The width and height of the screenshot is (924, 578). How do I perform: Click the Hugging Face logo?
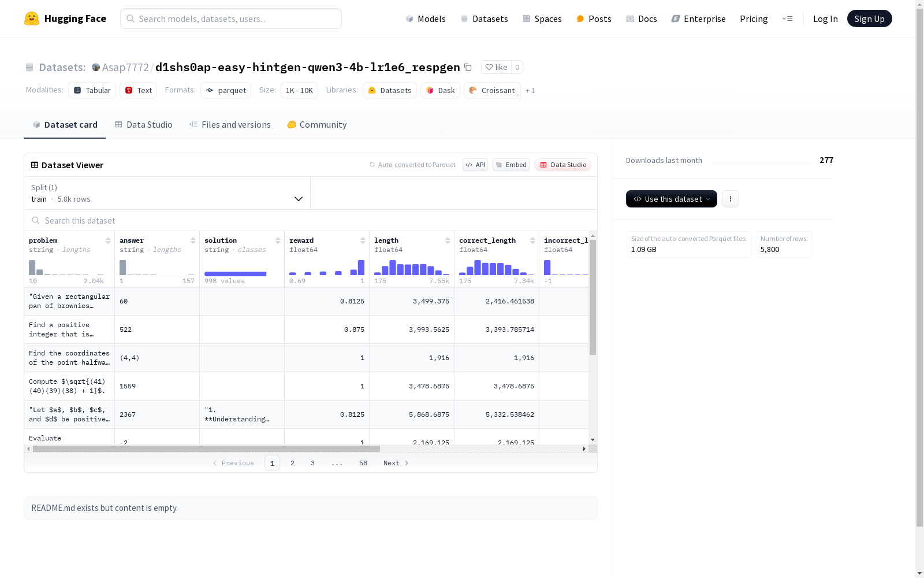(x=32, y=18)
